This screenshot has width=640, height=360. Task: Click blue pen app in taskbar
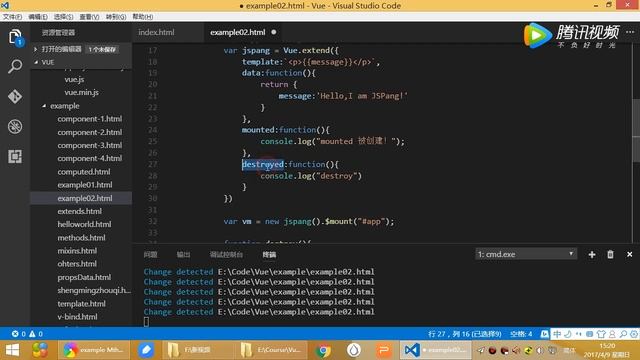[x=146, y=350]
